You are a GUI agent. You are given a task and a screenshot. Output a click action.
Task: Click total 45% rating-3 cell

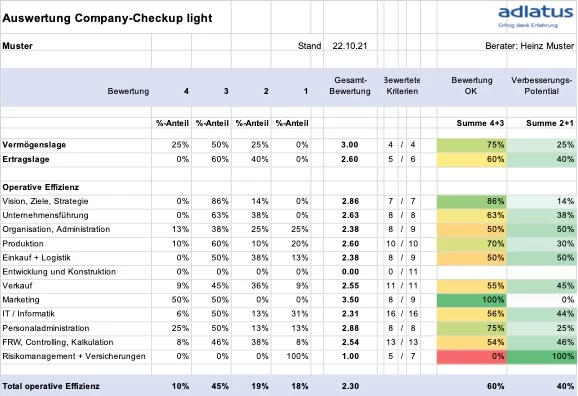[220, 386]
